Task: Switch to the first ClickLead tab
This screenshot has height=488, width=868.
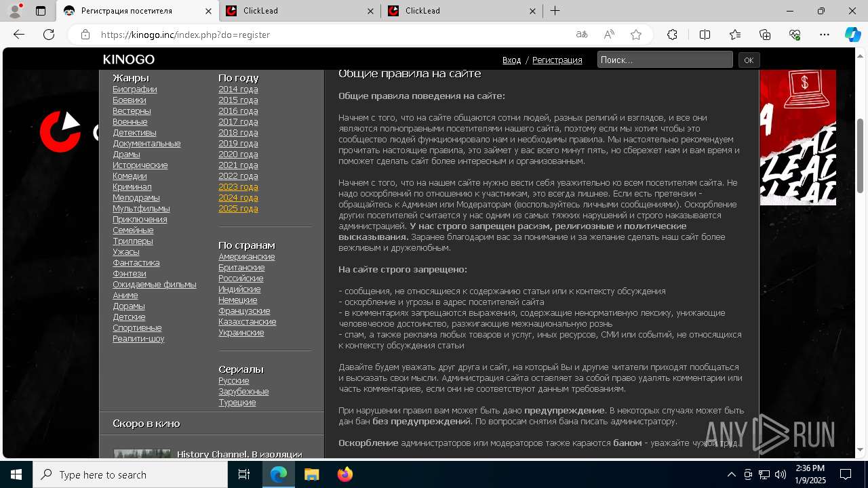Action: click(x=300, y=11)
